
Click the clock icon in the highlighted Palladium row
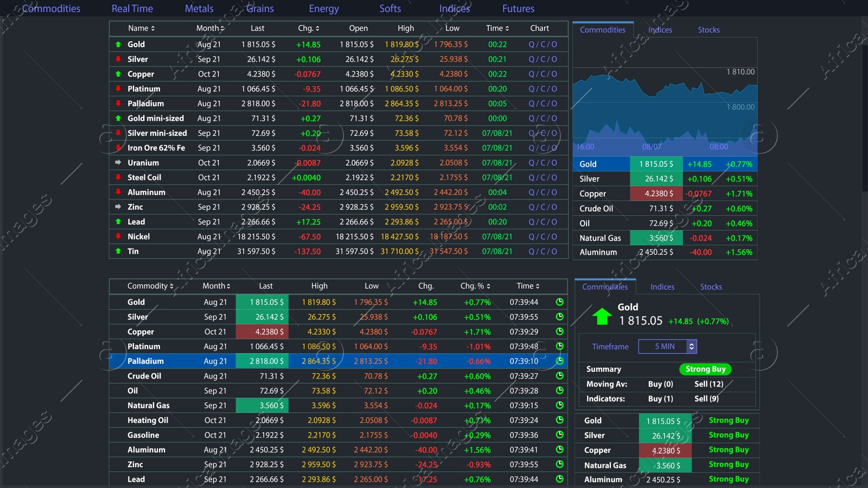(560, 361)
